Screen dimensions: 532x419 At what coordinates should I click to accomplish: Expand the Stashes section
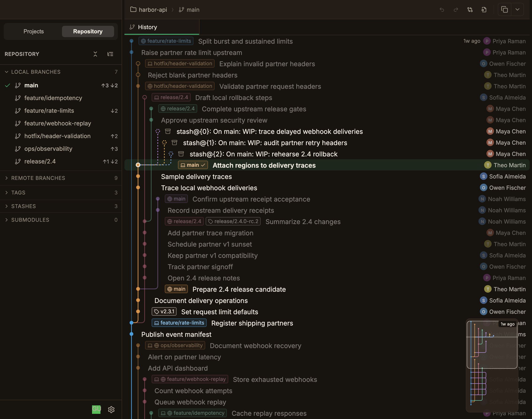(61, 206)
